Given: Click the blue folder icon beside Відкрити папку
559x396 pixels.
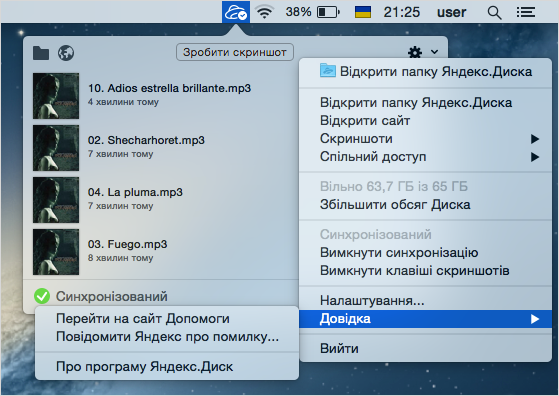Looking at the screenshot, I should 328,71.
